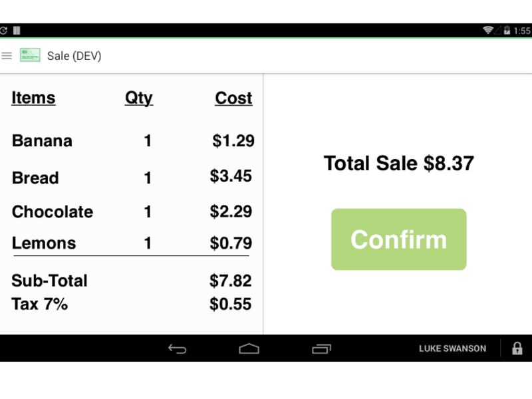Screen dimensions: 532x399
Task: Confirm the sale with the green button
Action: click(x=398, y=239)
